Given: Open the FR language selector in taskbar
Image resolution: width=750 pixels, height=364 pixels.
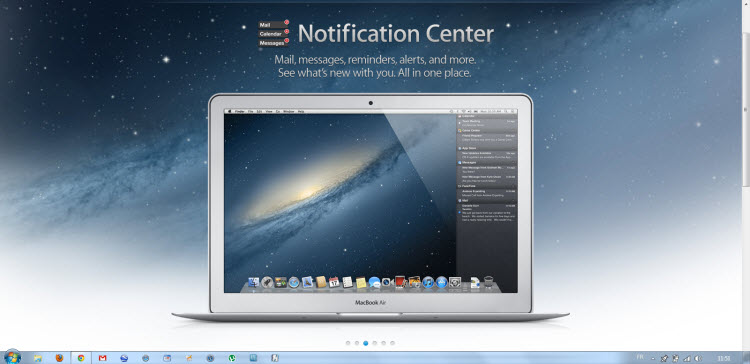Looking at the screenshot, I should pos(640,357).
